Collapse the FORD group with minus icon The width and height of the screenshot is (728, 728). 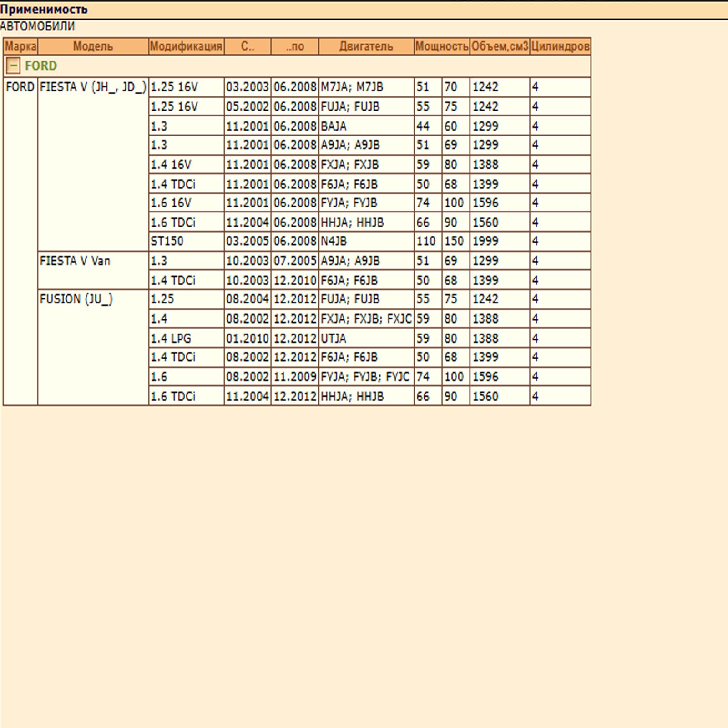click(13, 66)
